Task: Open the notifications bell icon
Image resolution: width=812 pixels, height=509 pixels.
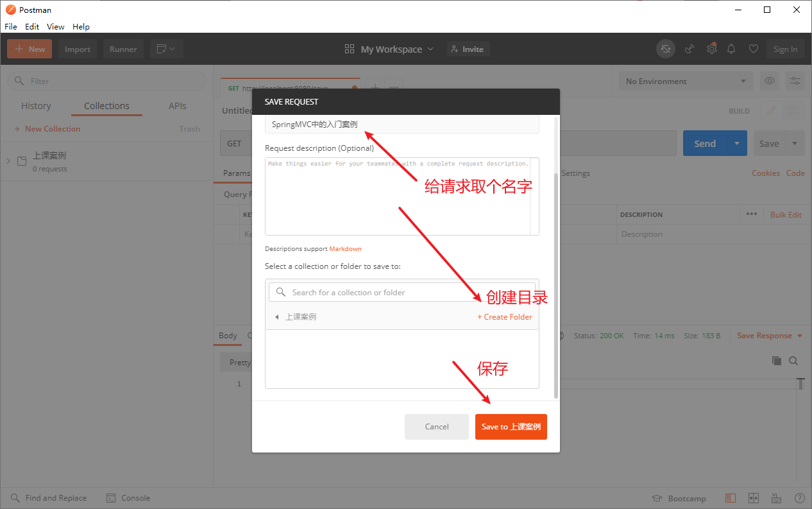Action: [x=731, y=49]
